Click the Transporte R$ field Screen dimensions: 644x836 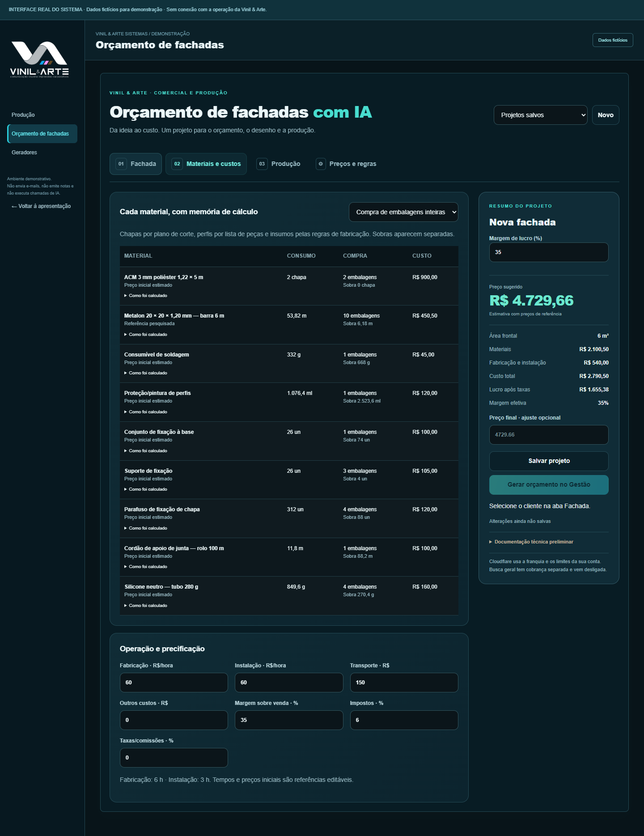[404, 683]
